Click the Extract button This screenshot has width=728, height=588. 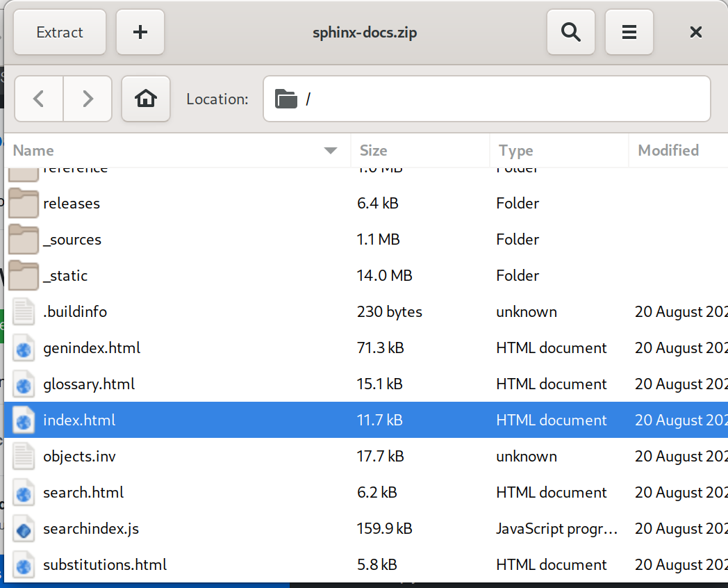coord(59,32)
